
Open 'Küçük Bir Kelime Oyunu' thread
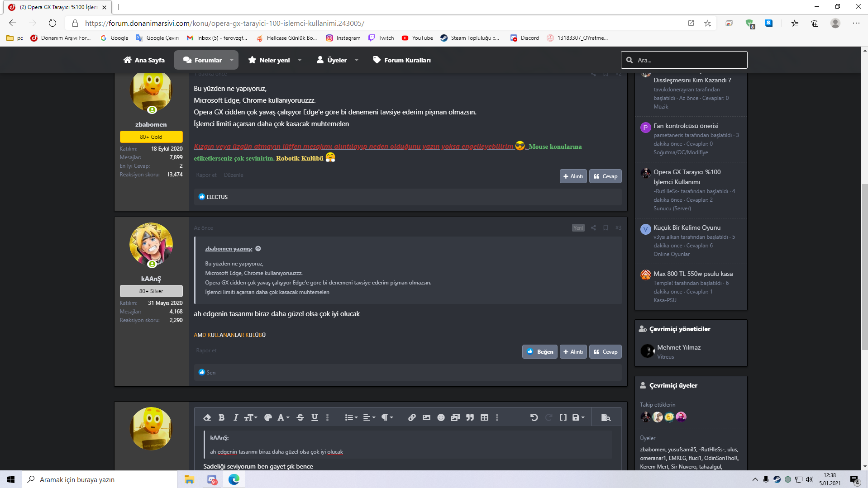tap(687, 228)
